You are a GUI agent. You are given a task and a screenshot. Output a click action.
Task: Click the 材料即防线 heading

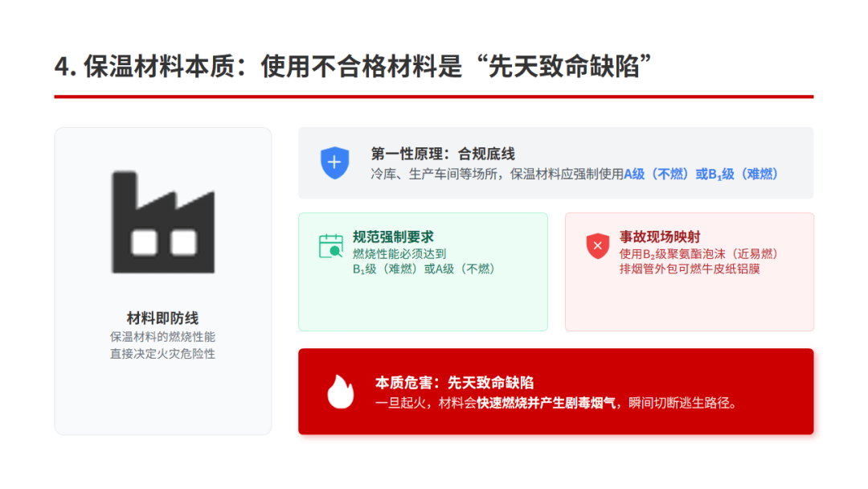162,318
